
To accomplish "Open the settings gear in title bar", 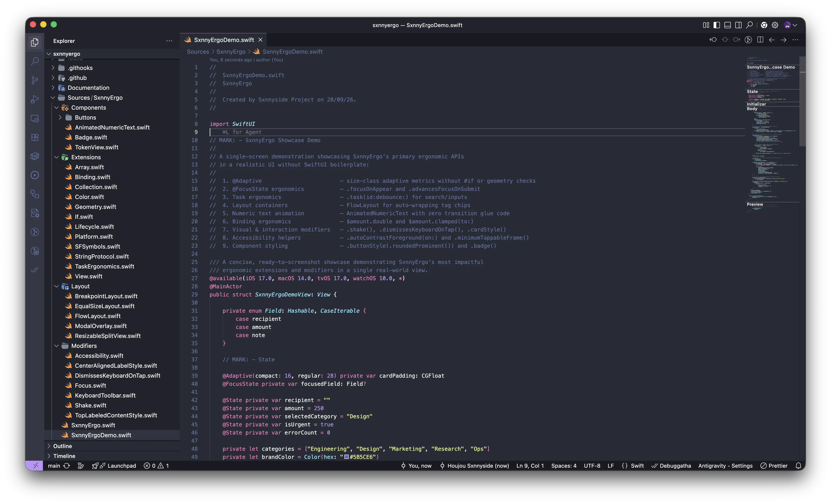I will 775,25.
